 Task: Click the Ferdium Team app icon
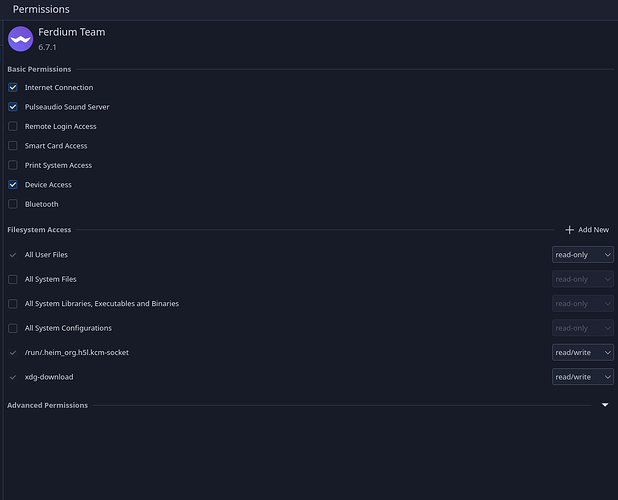(x=20, y=39)
